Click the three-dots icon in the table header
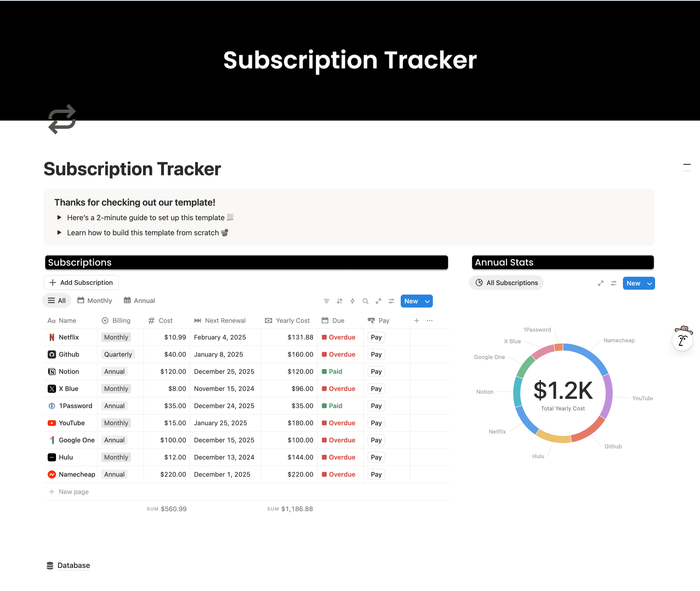 [429, 321]
